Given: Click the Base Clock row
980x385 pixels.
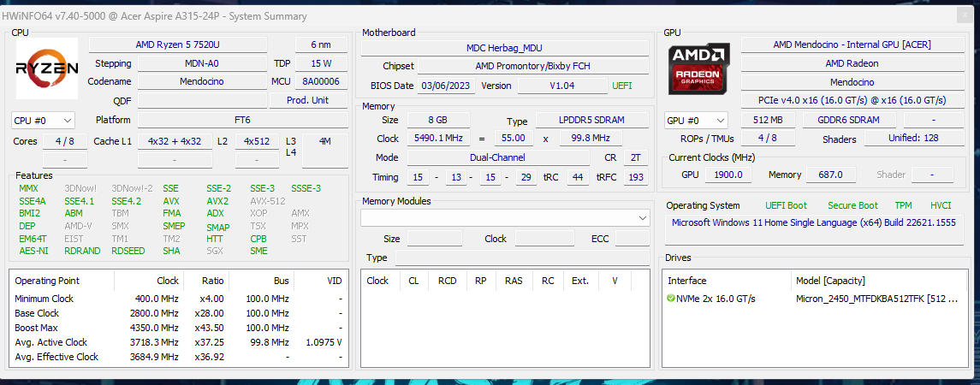Looking at the screenshot, I should 179,313.
